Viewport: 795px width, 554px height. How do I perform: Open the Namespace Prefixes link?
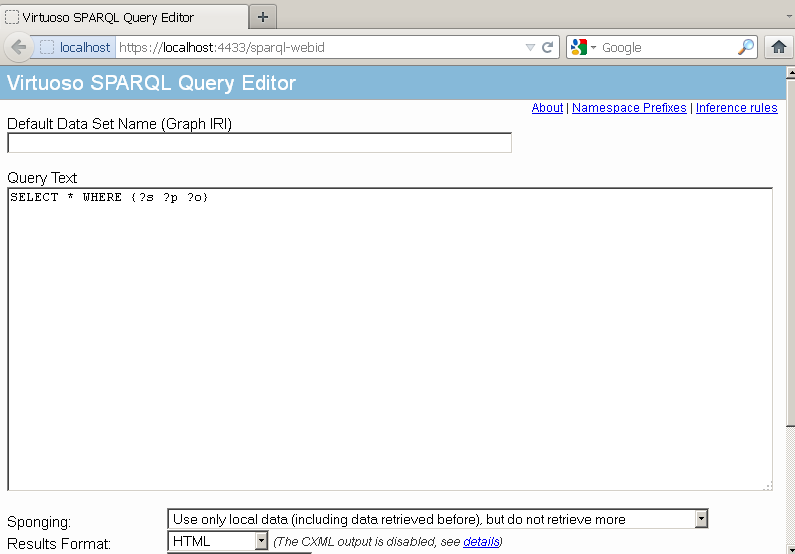click(x=629, y=108)
